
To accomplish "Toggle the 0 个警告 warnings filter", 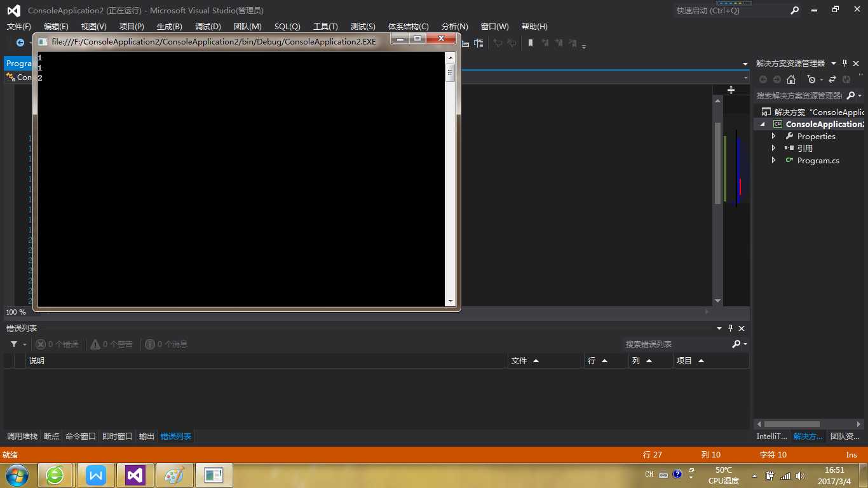I will [x=111, y=344].
